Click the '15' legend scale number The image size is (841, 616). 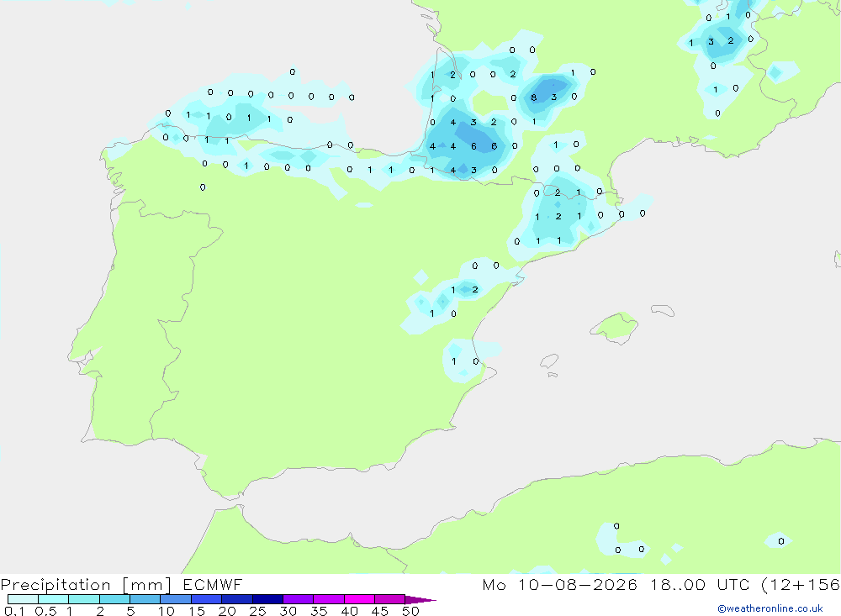tap(197, 611)
